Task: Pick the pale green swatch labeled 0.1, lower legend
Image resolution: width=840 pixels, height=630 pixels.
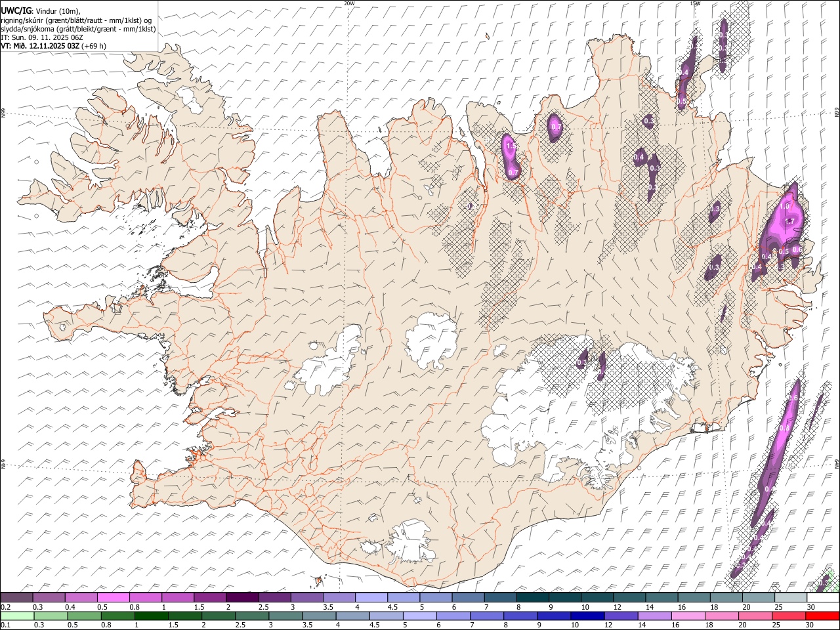Action: pyautogui.click(x=17, y=616)
